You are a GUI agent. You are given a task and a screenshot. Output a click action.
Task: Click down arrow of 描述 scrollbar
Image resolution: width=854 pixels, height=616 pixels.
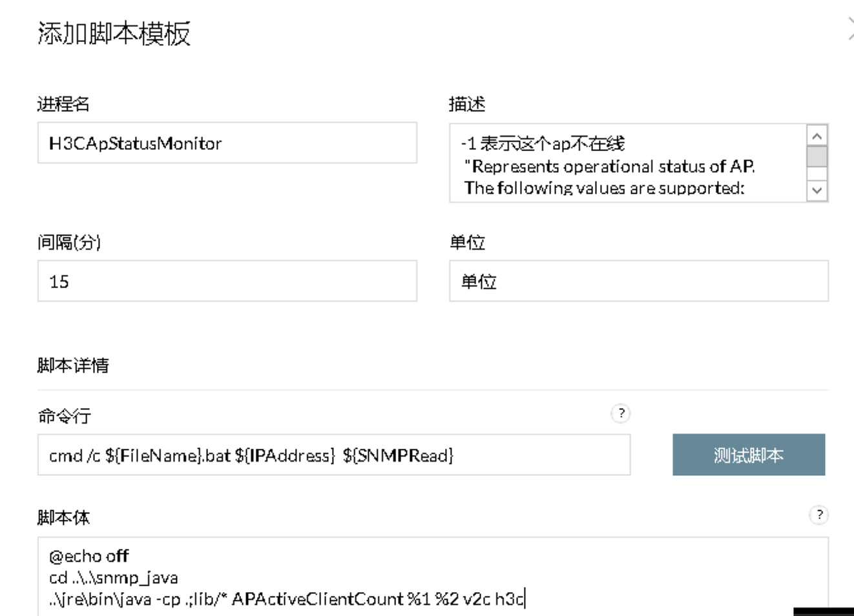click(817, 190)
